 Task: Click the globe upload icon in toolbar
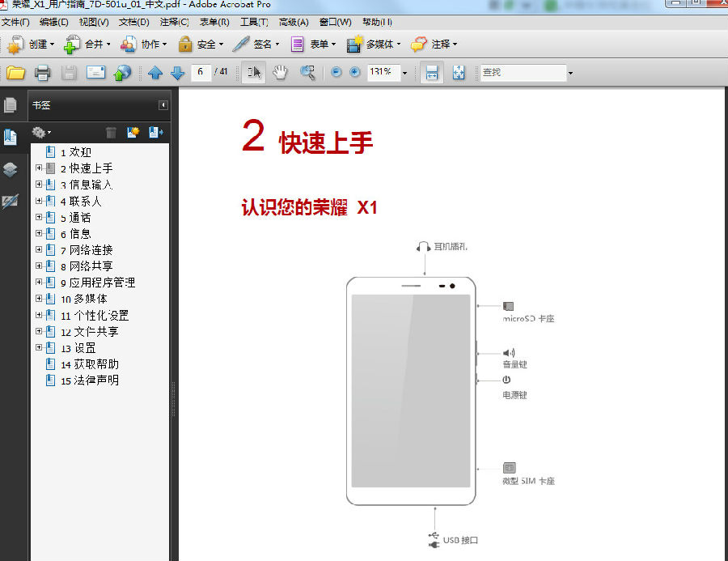tap(122, 73)
